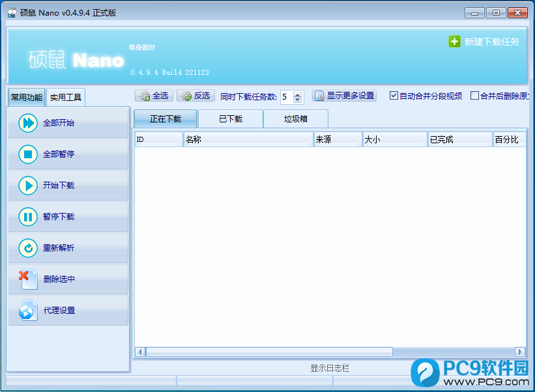535x392 pixels.
Task: Click the 硕鼠 app icon in title bar
Action: [12, 13]
